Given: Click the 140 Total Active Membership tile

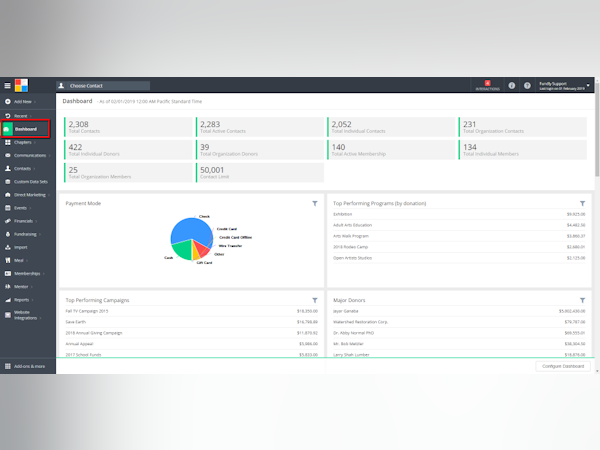Looking at the screenshot, I should pyautogui.click(x=391, y=150).
